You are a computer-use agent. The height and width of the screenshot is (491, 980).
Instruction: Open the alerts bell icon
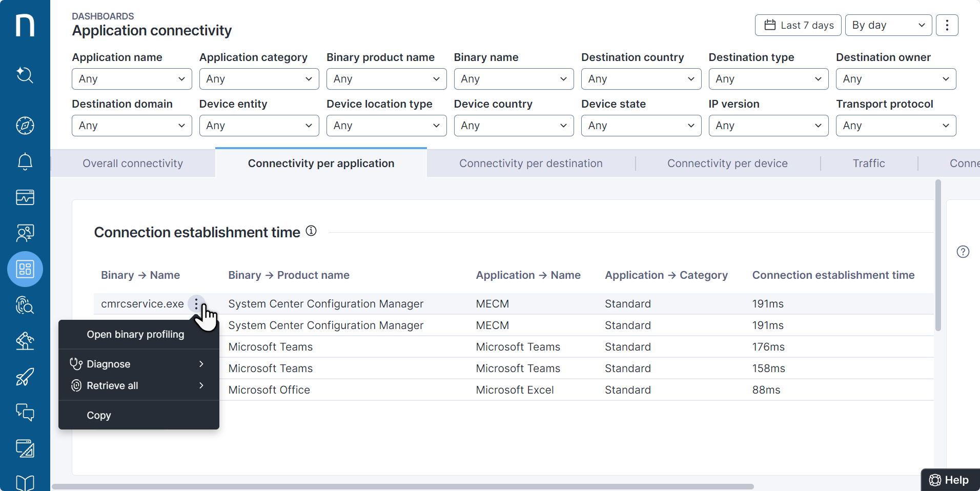click(x=25, y=161)
